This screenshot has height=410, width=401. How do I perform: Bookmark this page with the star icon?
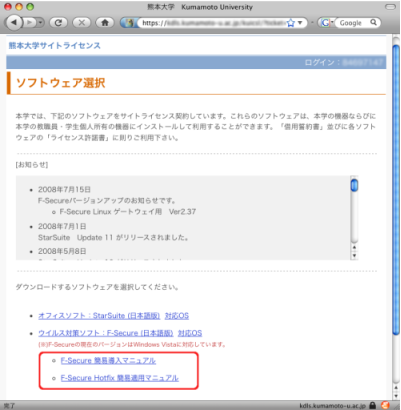pos(291,23)
